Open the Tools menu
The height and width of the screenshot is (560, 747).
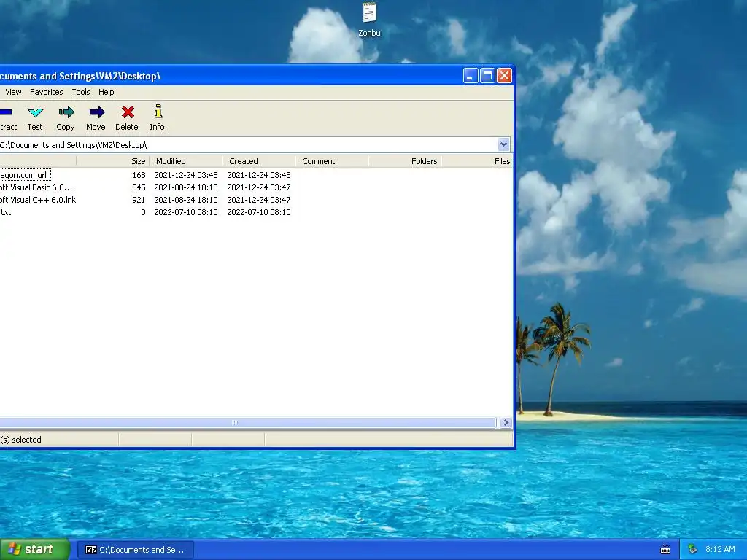(x=81, y=92)
